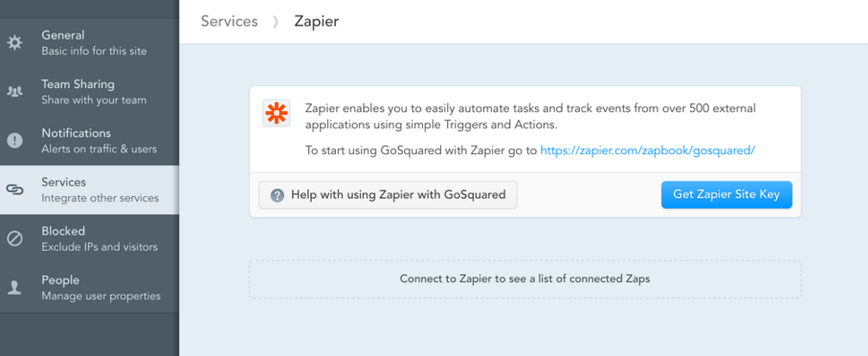Click the Services chain link icon
Image resolution: width=868 pixels, height=356 pixels.
[x=14, y=189]
